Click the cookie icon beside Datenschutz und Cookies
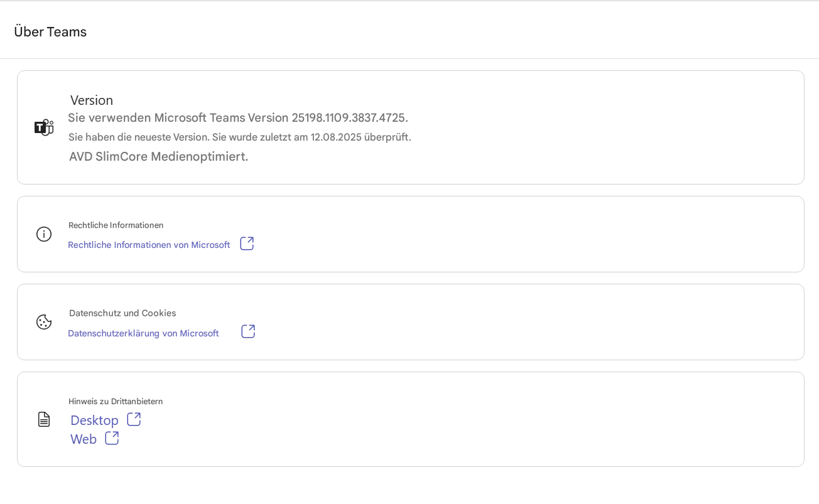 (44, 322)
